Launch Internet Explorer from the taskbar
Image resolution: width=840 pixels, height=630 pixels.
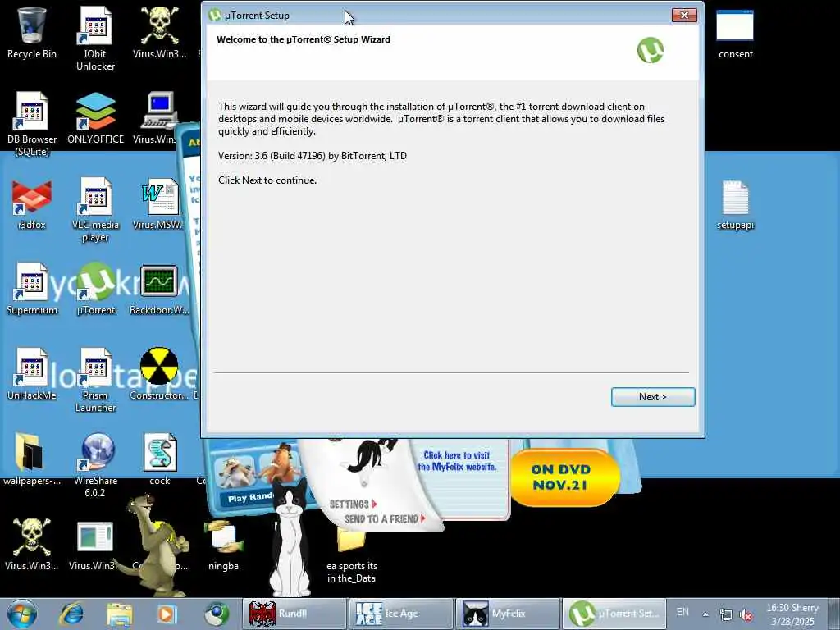(71, 614)
